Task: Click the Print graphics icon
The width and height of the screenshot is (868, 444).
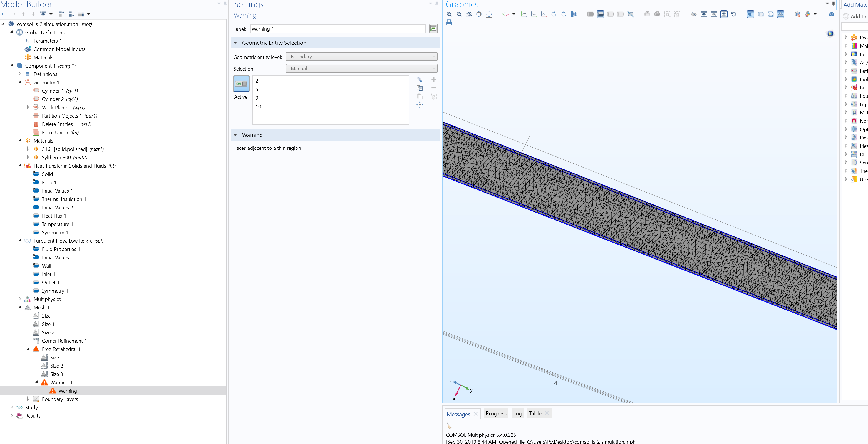Action: click(x=449, y=23)
